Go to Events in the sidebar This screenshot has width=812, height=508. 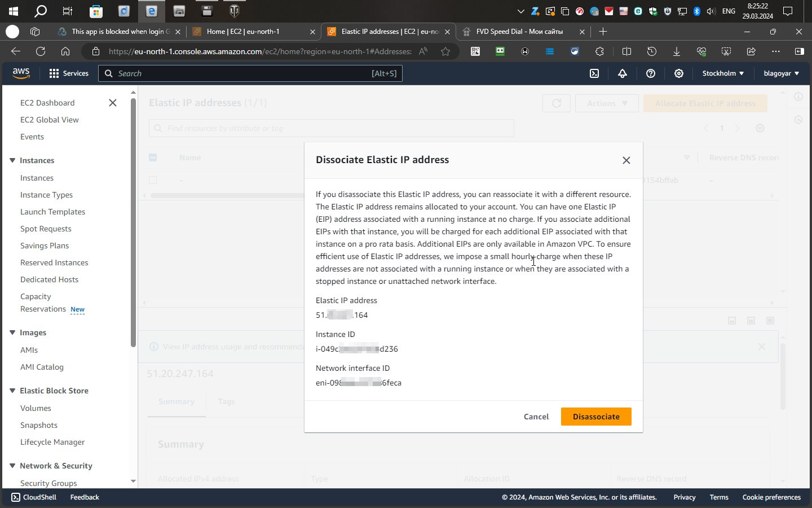(32, 137)
